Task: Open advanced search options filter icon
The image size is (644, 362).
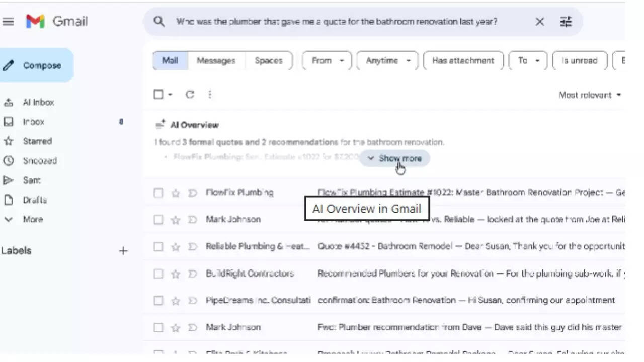Action: coord(566,22)
